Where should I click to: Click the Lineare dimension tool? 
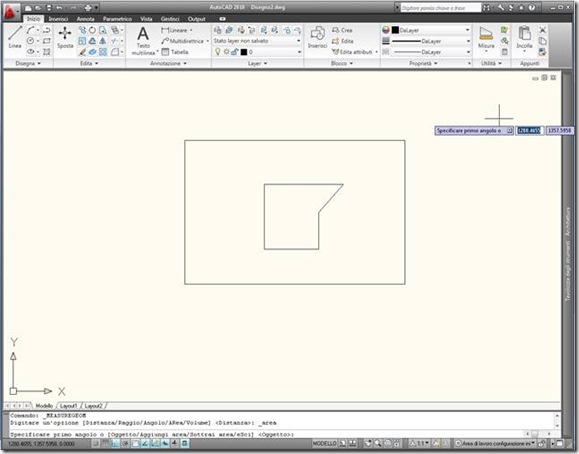click(x=177, y=30)
